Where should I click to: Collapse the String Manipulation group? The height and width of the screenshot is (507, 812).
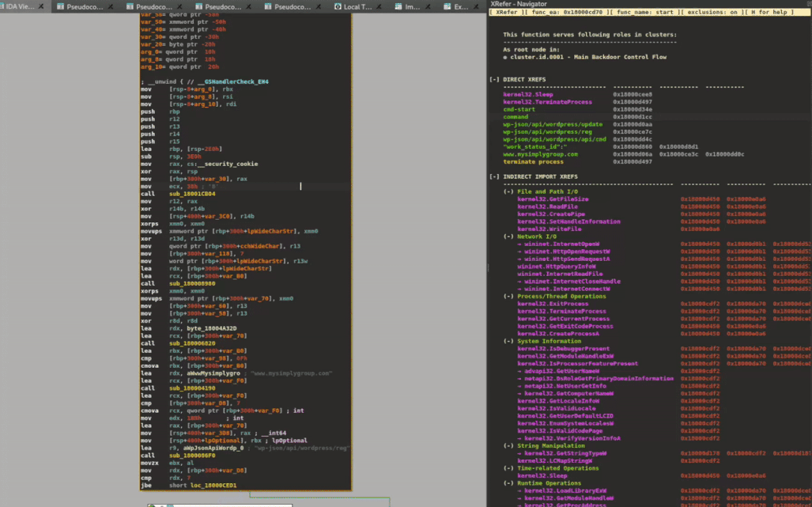tap(508, 446)
